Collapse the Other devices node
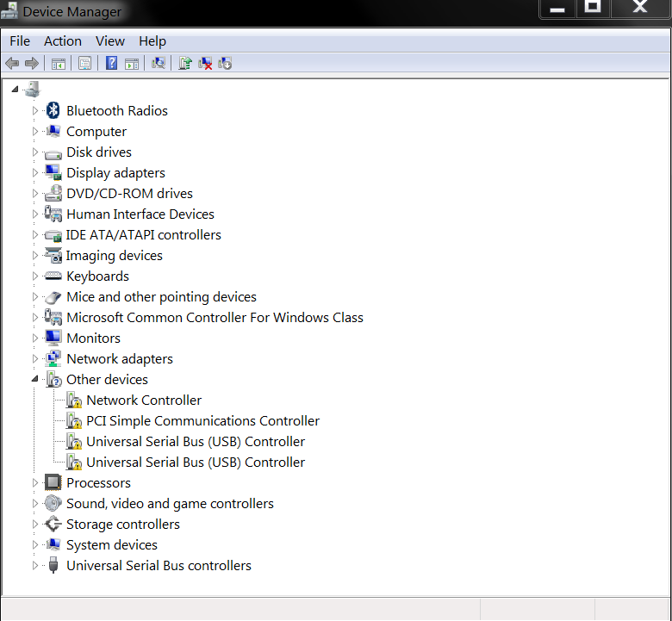This screenshot has height=621, width=672. 34,379
